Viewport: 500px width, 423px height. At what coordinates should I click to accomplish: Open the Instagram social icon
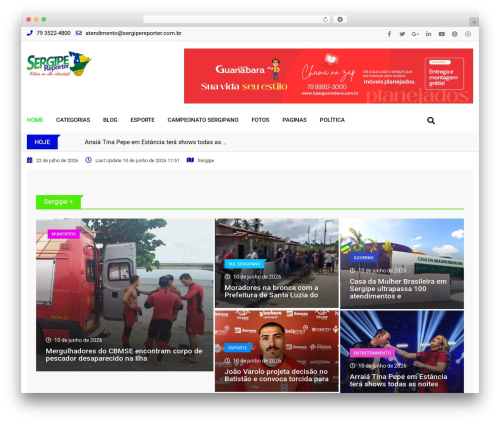pyautogui.click(x=468, y=34)
